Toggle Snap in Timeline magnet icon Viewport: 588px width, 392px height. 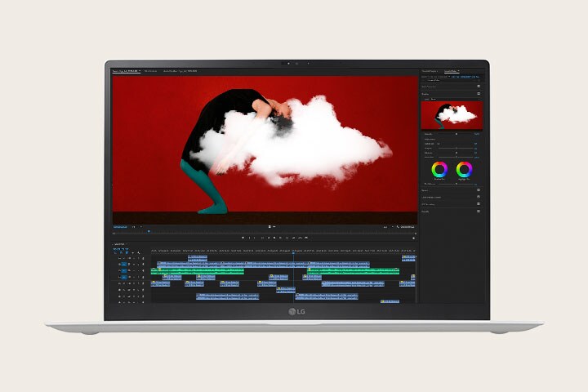click(120, 253)
